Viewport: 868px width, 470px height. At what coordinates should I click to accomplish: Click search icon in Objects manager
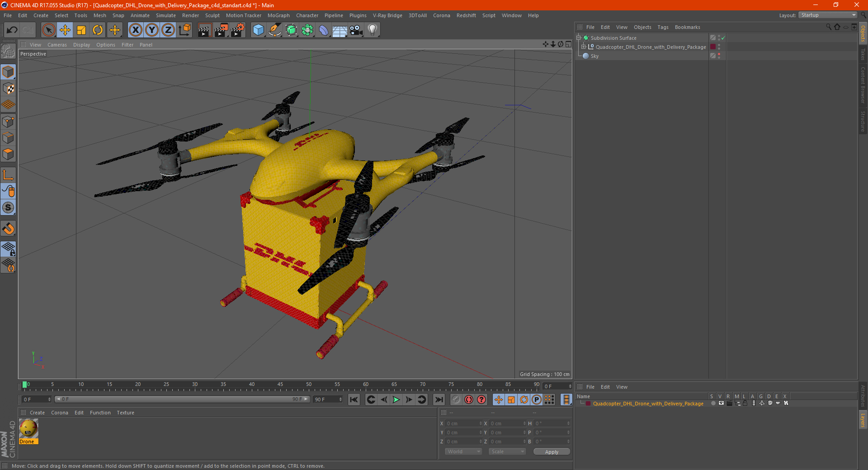829,27
